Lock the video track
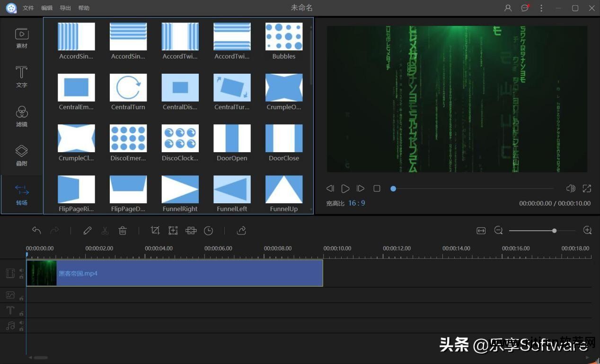This screenshot has width=600, height=364. [x=21, y=277]
